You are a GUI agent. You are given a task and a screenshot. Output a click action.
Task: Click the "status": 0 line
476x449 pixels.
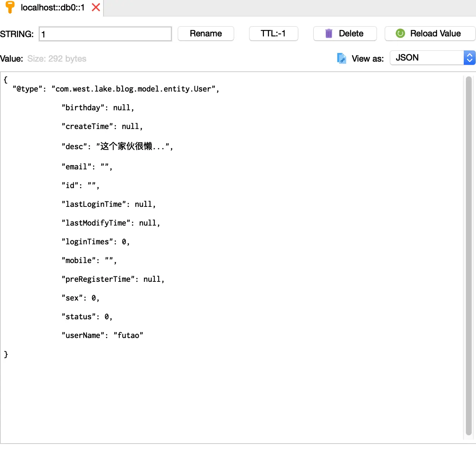point(87,317)
